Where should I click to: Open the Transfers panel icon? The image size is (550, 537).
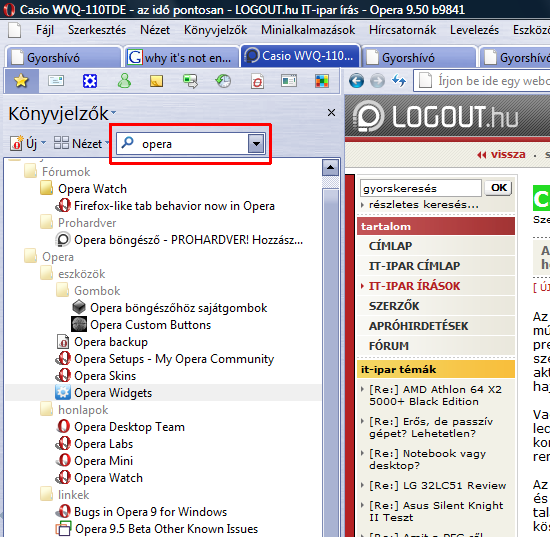190,81
